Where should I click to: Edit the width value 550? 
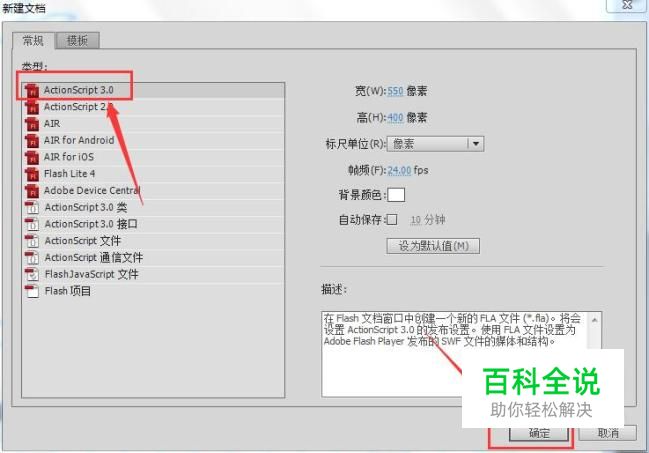[395, 91]
